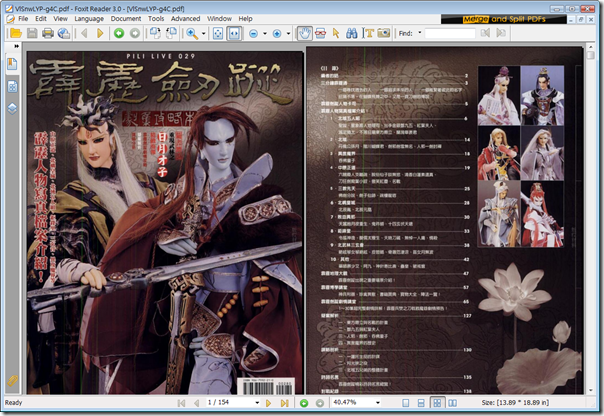Open the Advanced menu
604x416 pixels.
click(185, 18)
